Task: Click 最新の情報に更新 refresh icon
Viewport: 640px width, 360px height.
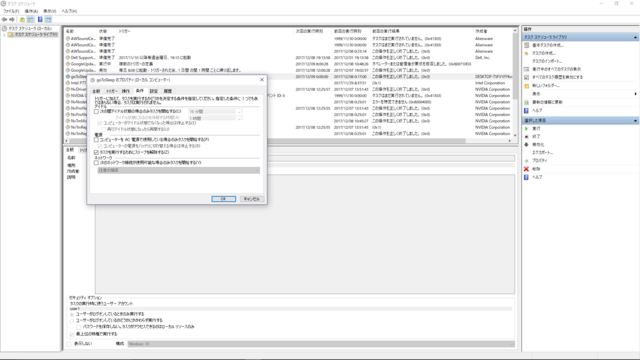Action: coord(527,102)
